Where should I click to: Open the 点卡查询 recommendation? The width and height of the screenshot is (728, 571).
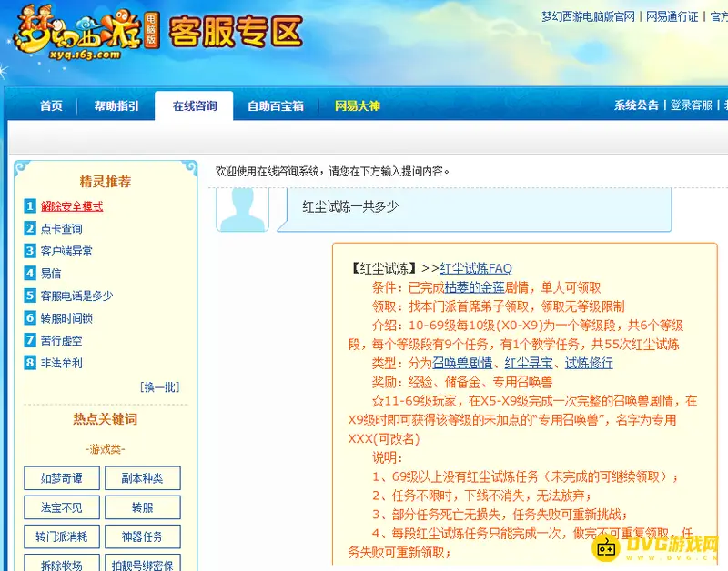coord(61,229)
